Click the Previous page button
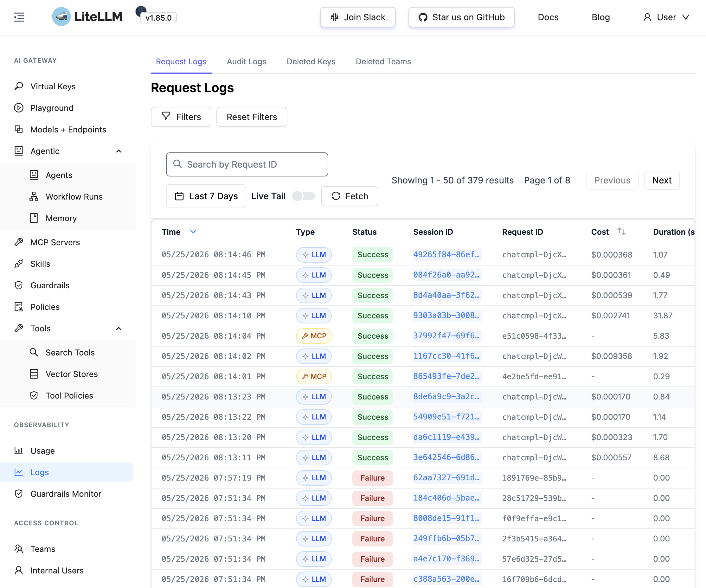This screenshot has height=588, width=706. (612, 180)
